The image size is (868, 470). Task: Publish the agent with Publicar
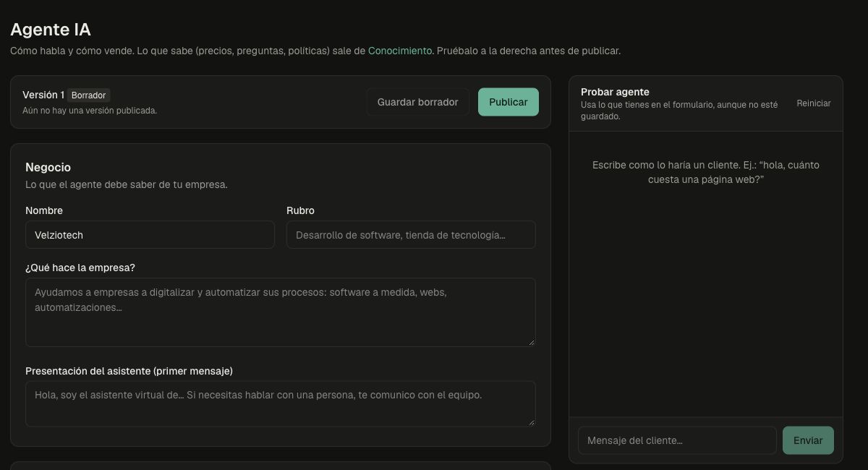[x=509, y=102]
